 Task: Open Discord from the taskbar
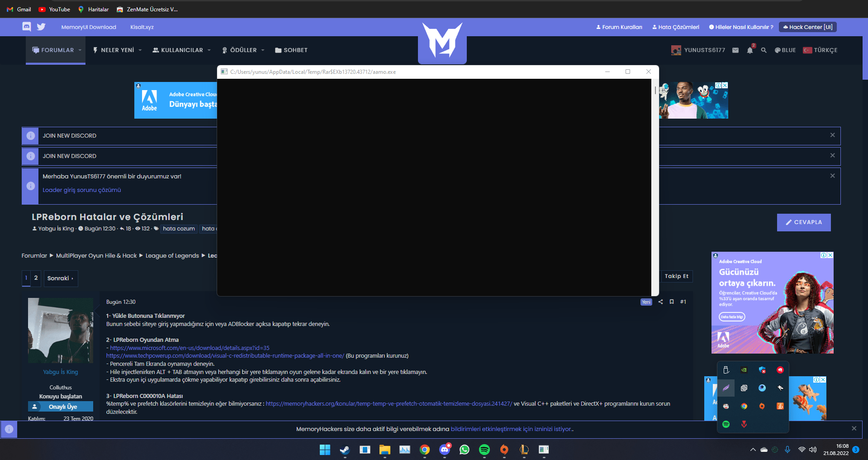pos(445,450)
